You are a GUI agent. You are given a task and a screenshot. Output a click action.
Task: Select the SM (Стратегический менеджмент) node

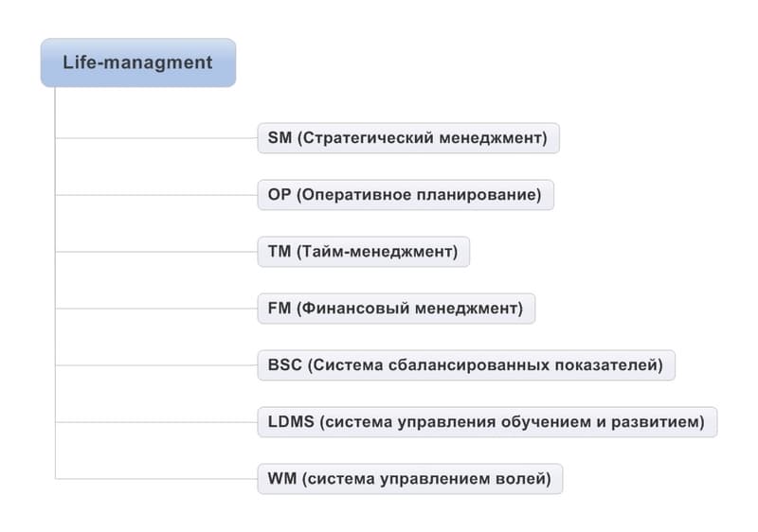pyautogui.click(x=408, y=138)
